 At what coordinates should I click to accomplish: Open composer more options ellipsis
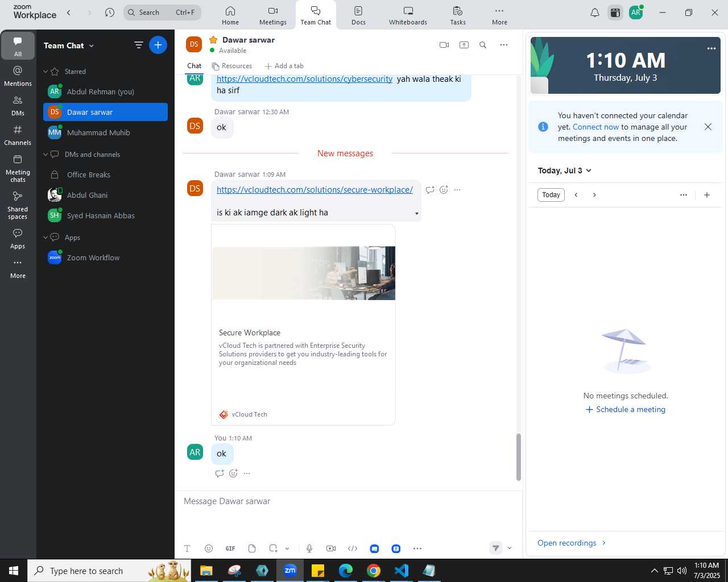pyautogui.click(x=417, y=548)
